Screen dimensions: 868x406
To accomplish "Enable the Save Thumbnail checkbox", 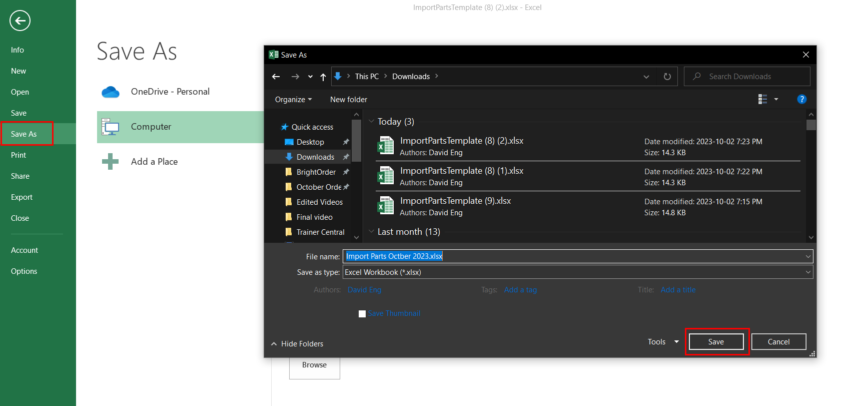I will [362, 314].
